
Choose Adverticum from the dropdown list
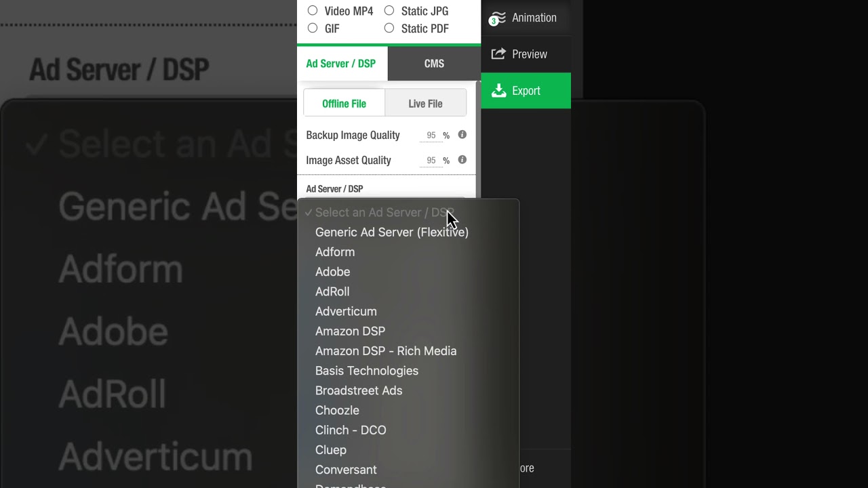[x=408, y=311]
